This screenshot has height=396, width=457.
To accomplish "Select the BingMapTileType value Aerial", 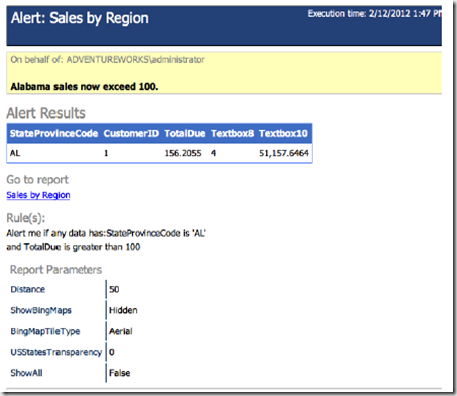I will click(x=121, y=331).
